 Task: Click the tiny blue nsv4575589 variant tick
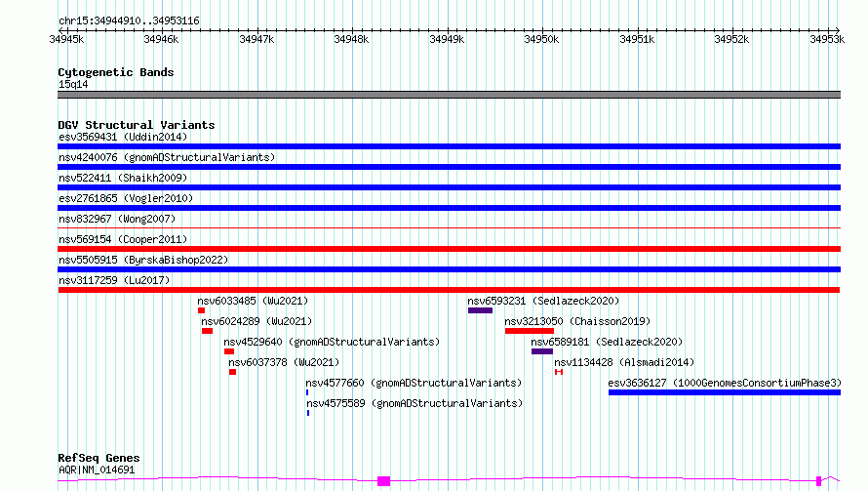tap(308, 413)
